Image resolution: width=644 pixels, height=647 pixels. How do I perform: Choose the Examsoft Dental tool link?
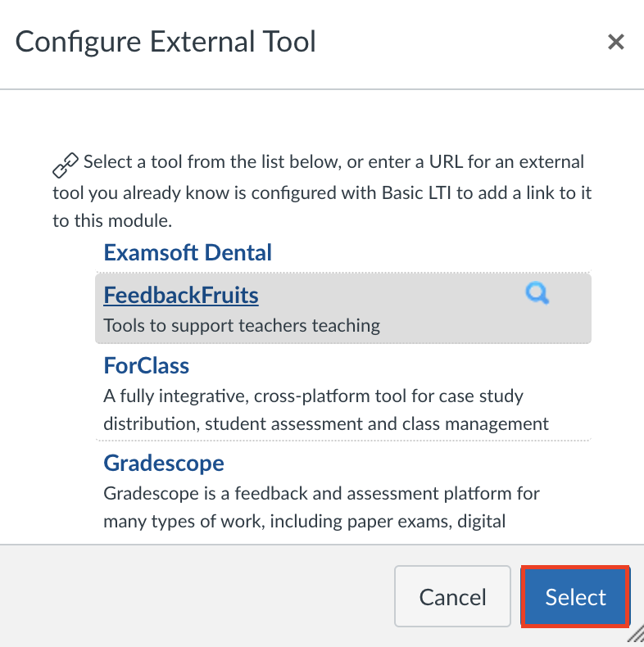(188, 253)
